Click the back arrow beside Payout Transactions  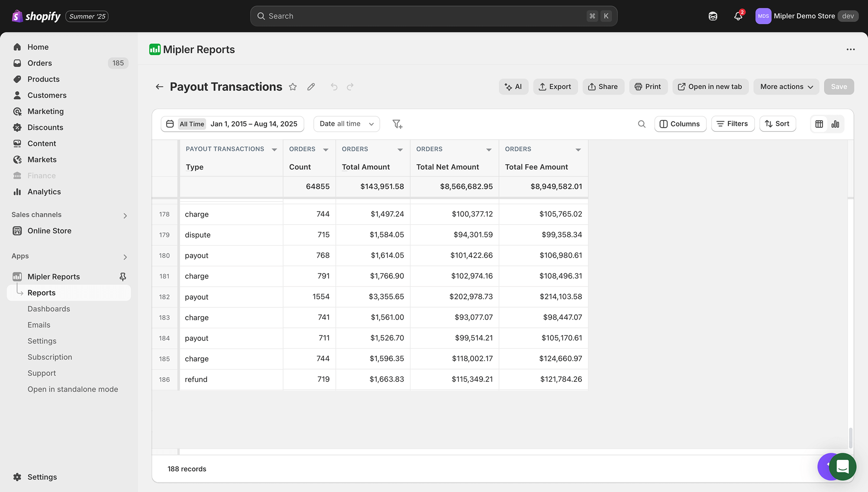tap(159, 87)
